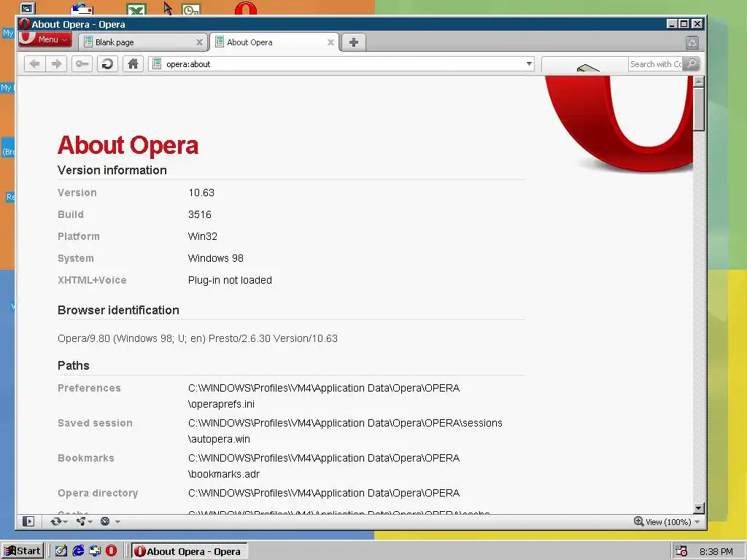Go back with the Back arrow
Image resolution: width=747 pixels, height=560 pixels.
coord(35,64)
